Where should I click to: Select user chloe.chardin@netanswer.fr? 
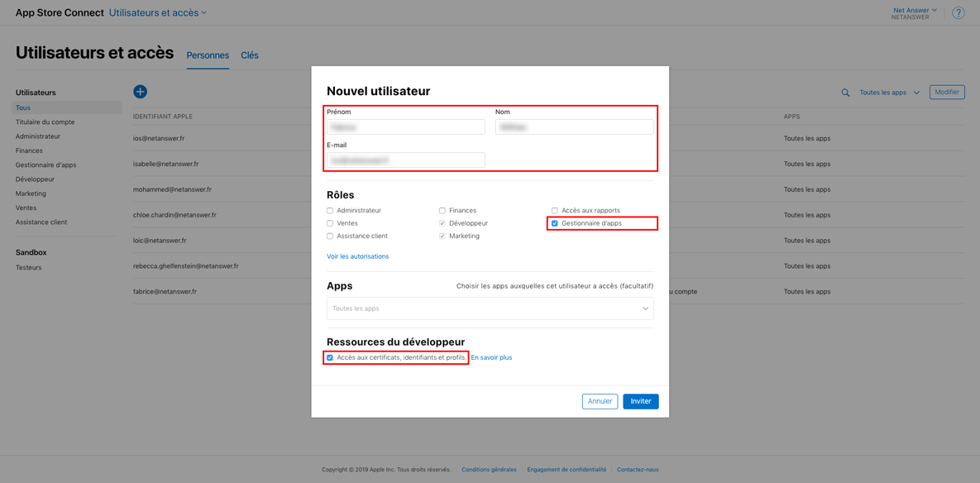[x=175, y=214]
